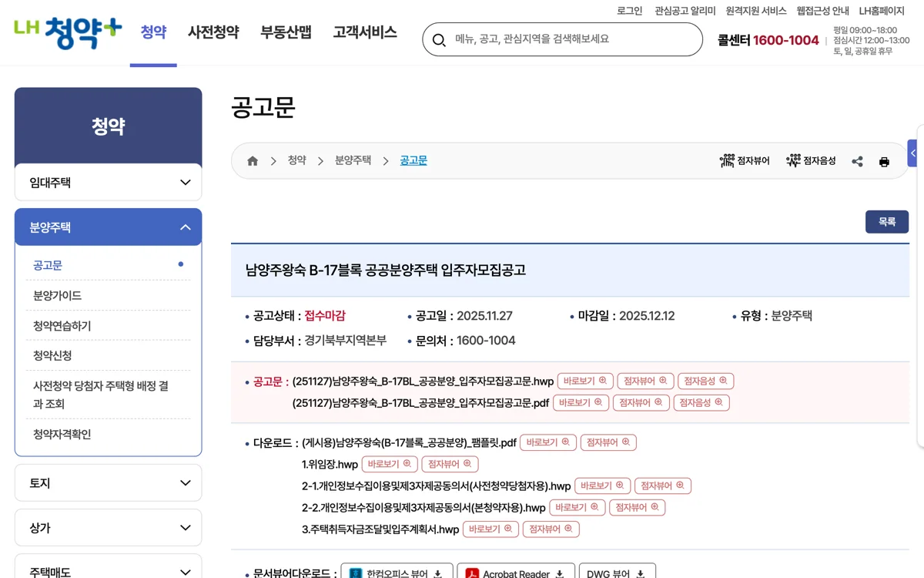
Task: Click 바로보기 for the 입주자모집공고문.hwp file
Action: point(585,381)
